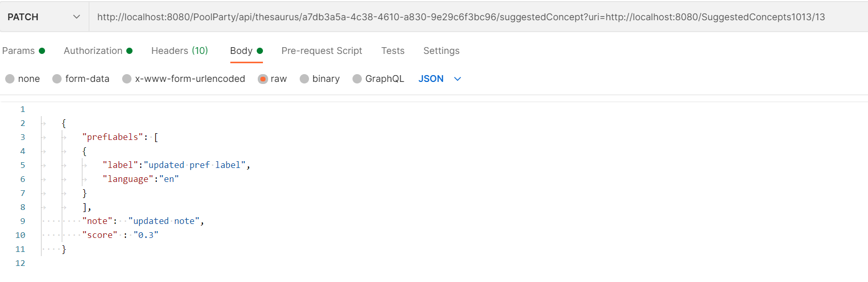Go to the Tests tab
Screen dimensions: 868x282
(393, 51)
